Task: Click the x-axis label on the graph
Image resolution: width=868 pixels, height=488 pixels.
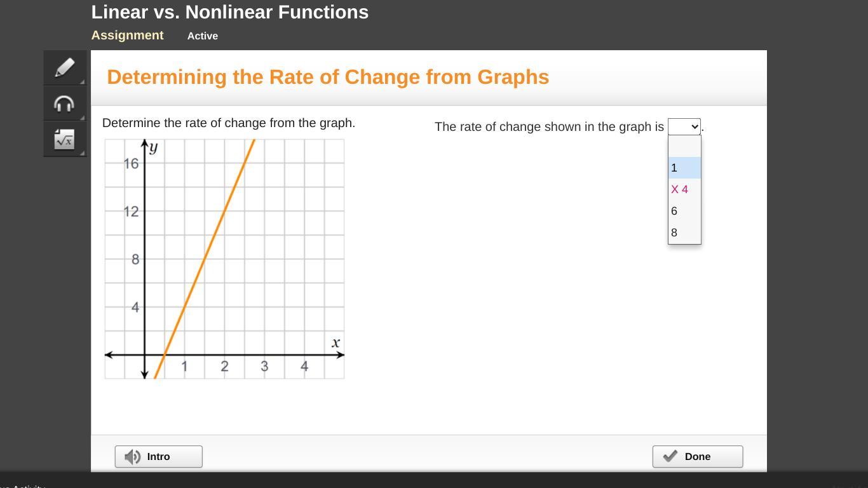Action: [x=336, y=343]
